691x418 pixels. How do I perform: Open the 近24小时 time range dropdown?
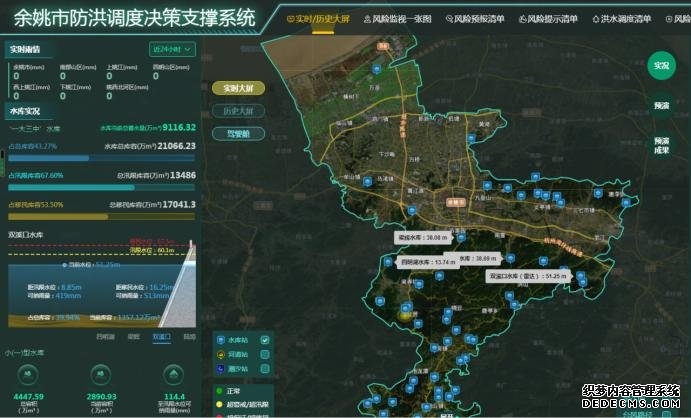(173, 48)
